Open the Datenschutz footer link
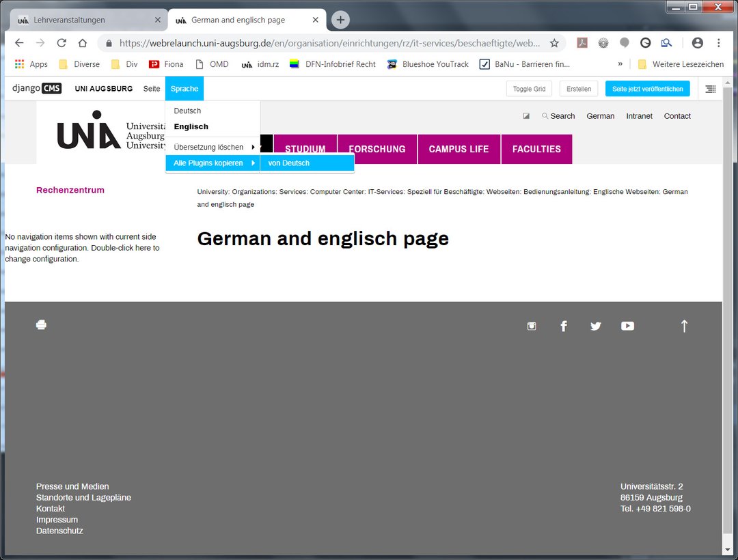Image resolution: width=738 pixels, height=560 pixels. tap(59, 531)
